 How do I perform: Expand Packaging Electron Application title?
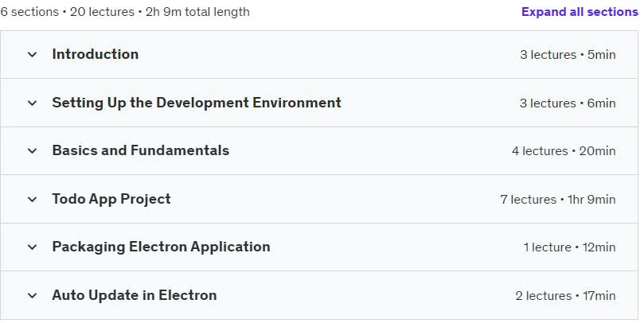[161, 247]
